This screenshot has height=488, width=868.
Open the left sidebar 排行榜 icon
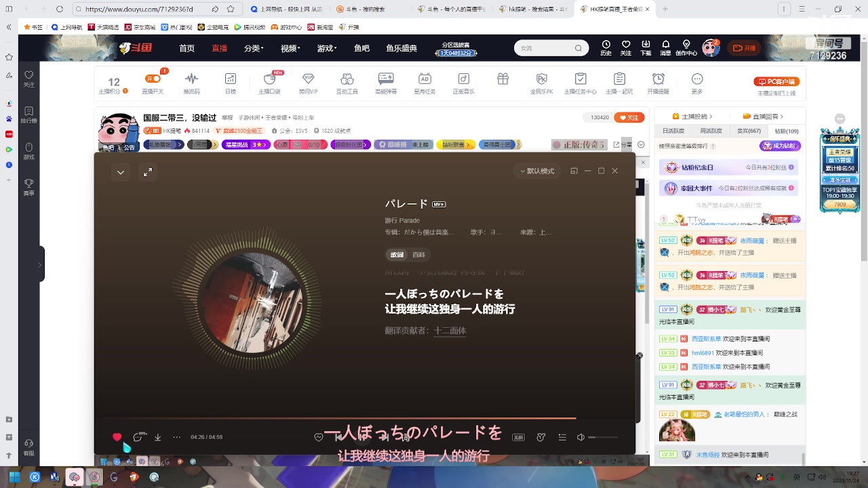pos(28,115)
